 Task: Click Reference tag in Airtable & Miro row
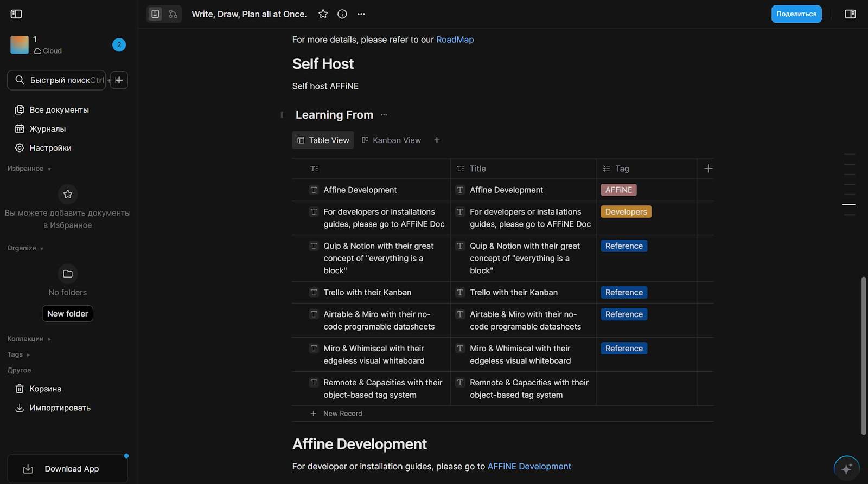624,314
